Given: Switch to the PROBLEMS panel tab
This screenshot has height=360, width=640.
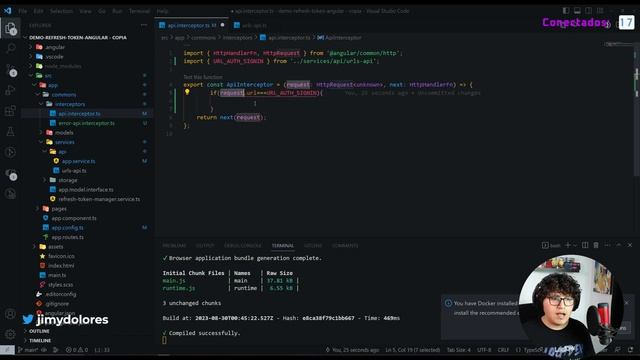Looking at the screenshot, I should (174, 245).
